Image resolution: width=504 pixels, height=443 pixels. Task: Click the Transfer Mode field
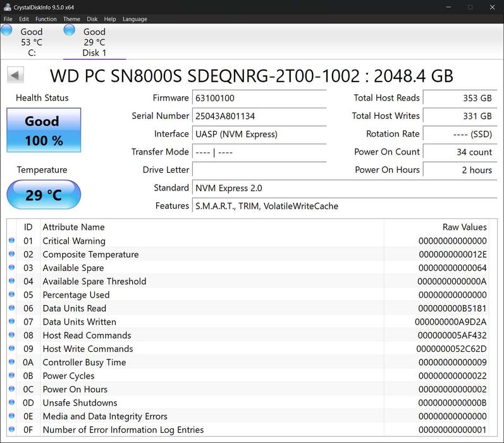(x=259, y=152)
